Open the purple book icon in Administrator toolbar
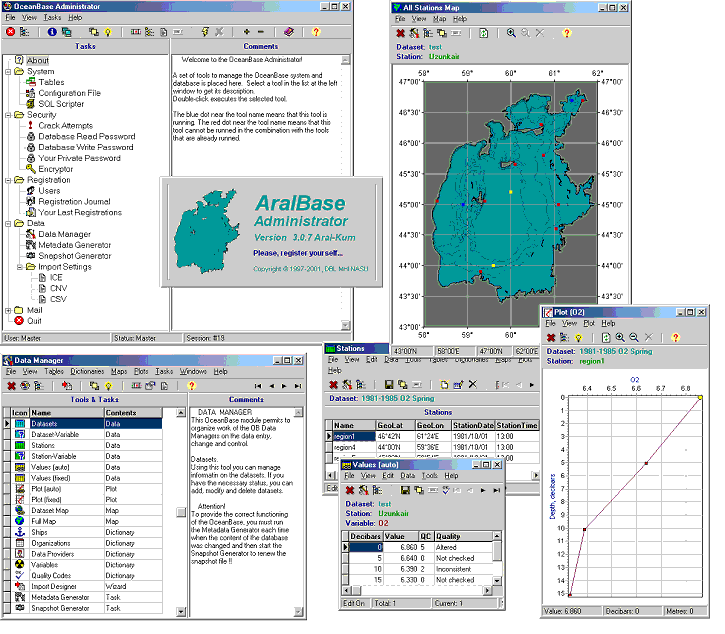This screenshot has width=725, height=634. tap(289, 32)
